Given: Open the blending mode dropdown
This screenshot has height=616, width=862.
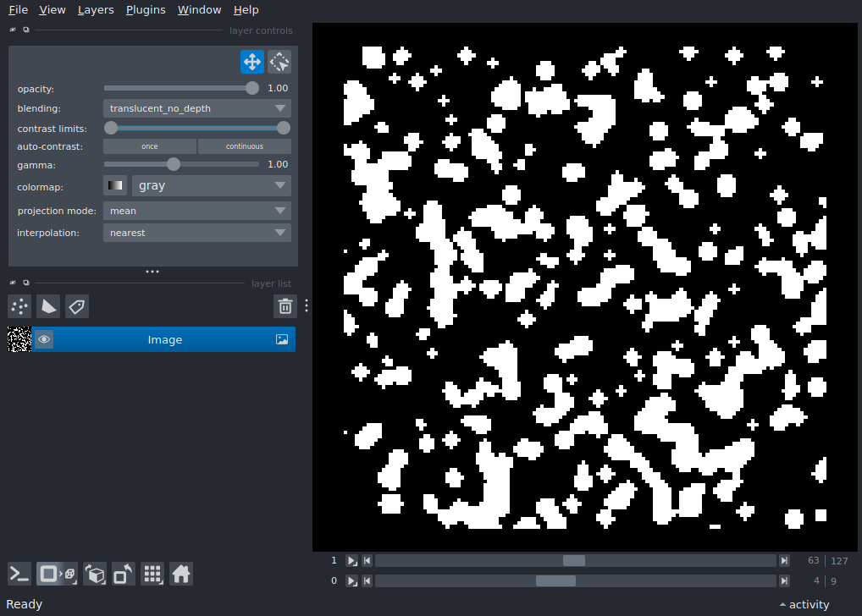Looking at the screenshot, I should pyautogui.click(x=196, y=108).
